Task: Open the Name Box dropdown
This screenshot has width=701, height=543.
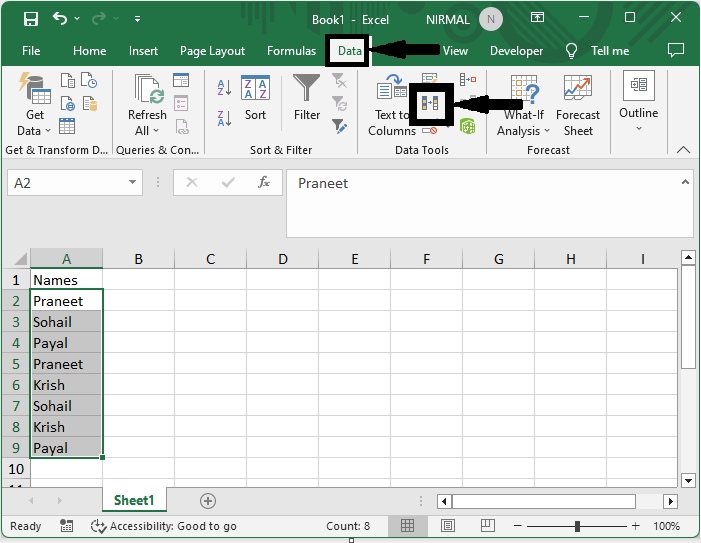Action: pos(132,182)
